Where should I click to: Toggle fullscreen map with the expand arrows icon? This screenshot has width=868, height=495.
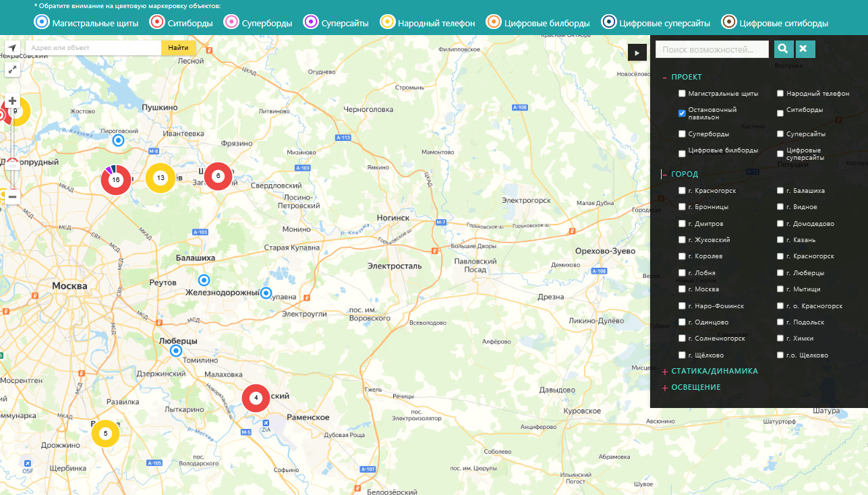13,69
